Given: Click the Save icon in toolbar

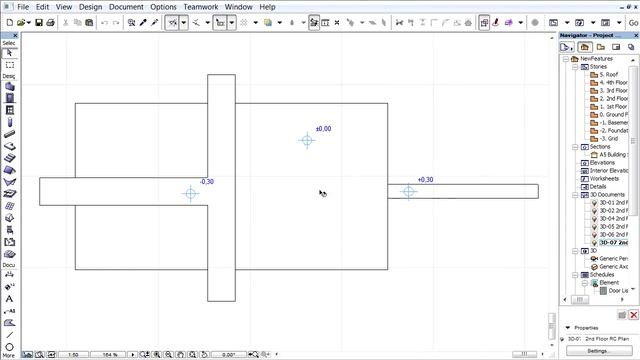Looking at the screenshot, I should coord(39,22).
